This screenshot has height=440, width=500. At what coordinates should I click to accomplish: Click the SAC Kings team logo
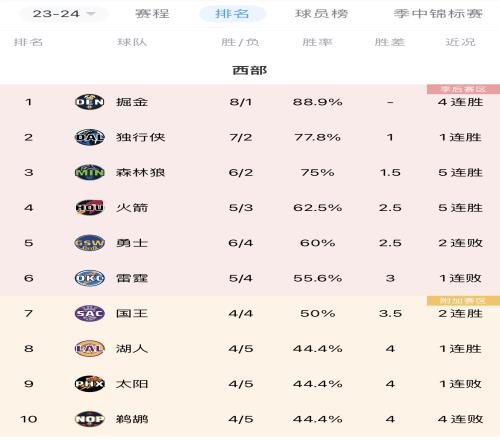(89, 313)
